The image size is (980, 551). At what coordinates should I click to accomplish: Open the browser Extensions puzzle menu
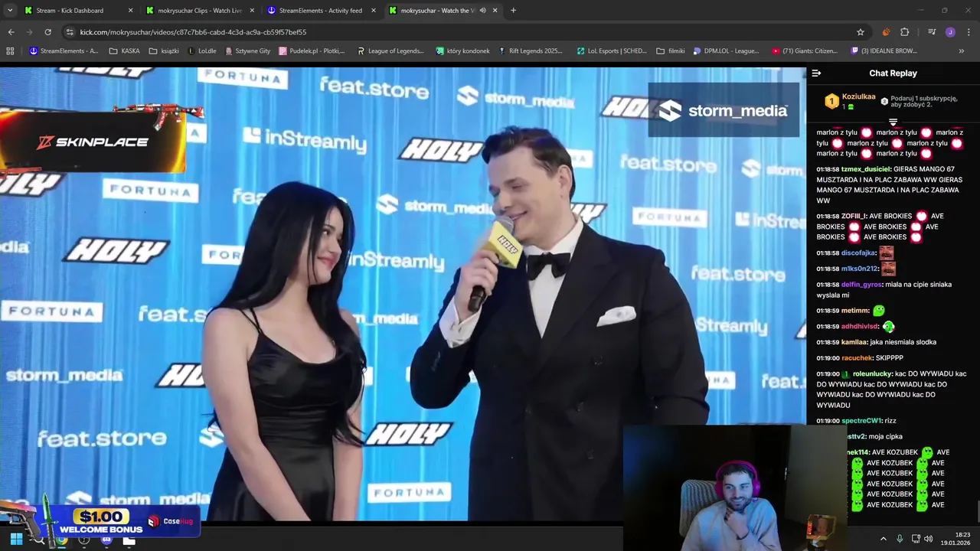(x=905, y=32)
